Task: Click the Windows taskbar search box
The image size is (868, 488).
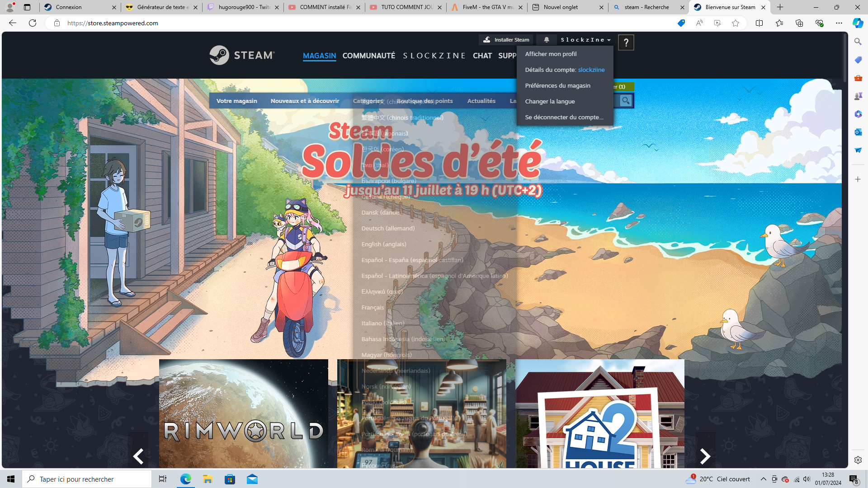Action: pos(87,479)
